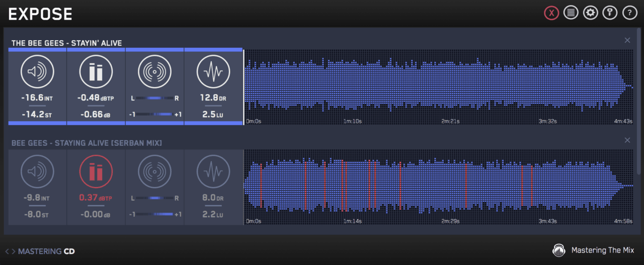Click the EXPOSE application title
This screenshot has height=265, width=644.
[40, 14]
